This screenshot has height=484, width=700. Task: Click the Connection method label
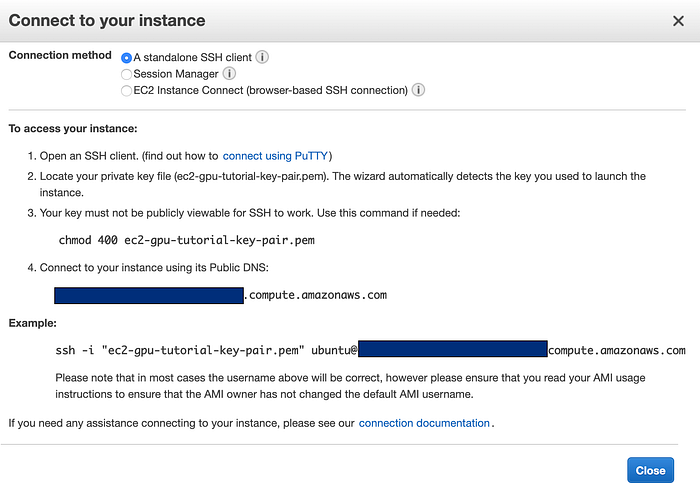click(59, 55)
